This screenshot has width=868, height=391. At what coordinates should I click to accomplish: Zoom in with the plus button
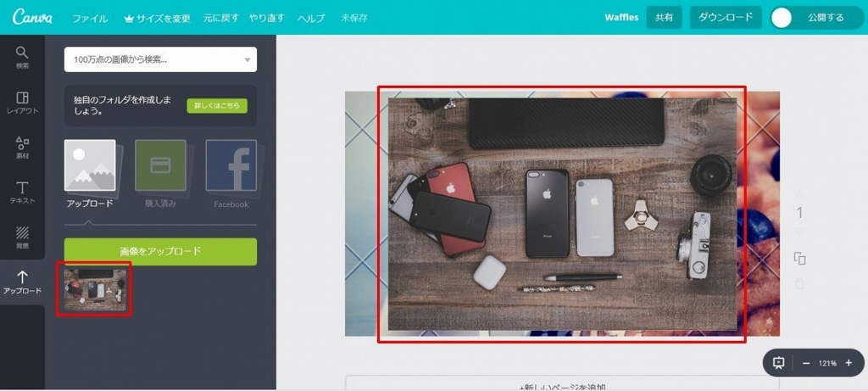pyautogui.click(x=849, y=363)
